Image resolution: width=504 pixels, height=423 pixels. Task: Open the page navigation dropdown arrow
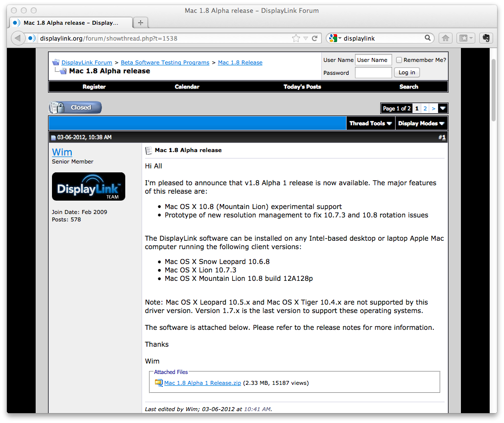point(443,108)
